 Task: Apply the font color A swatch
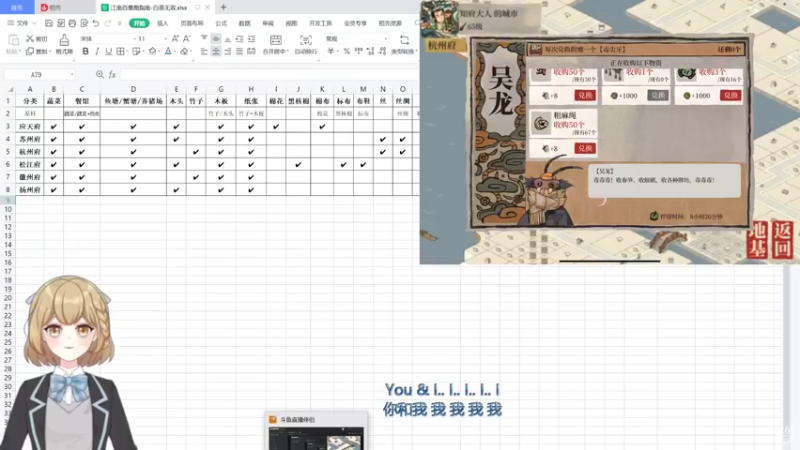[x=168, y=52]
